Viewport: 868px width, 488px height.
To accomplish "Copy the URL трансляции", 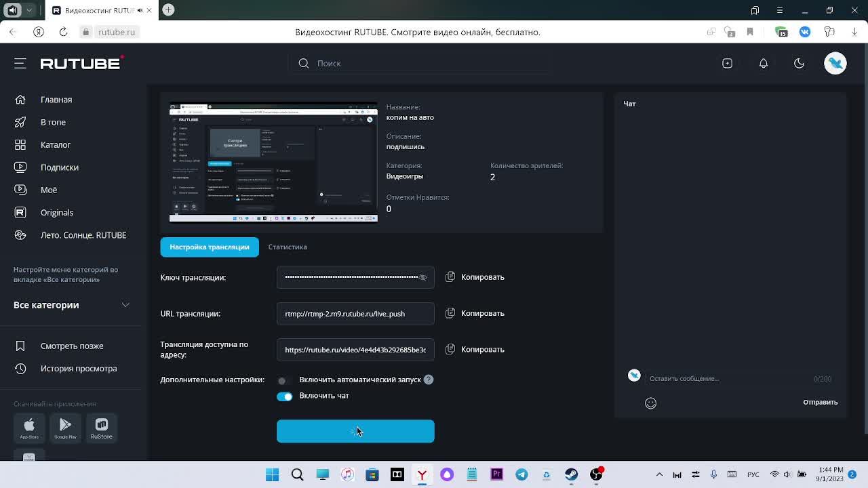I will point(475,313).
